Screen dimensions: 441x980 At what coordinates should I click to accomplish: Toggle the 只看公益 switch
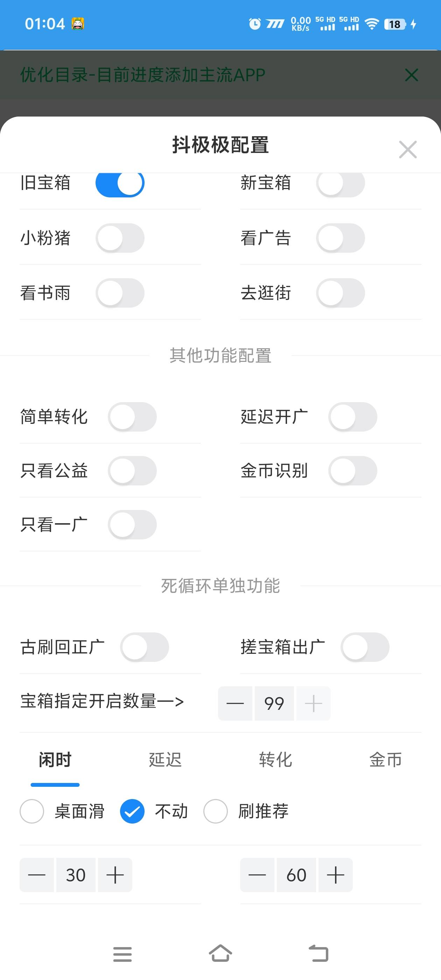tap(132, 471)
